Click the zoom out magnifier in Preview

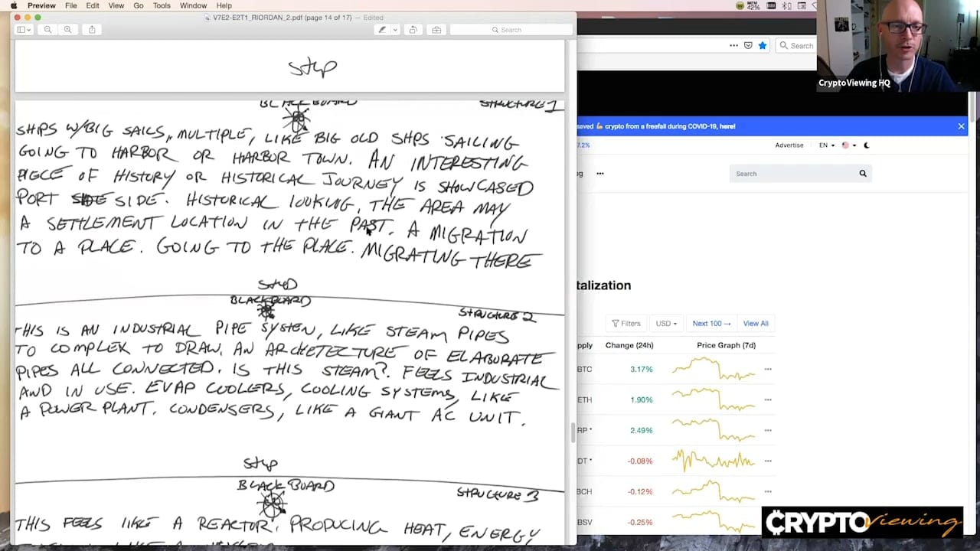tap(47, 30)
